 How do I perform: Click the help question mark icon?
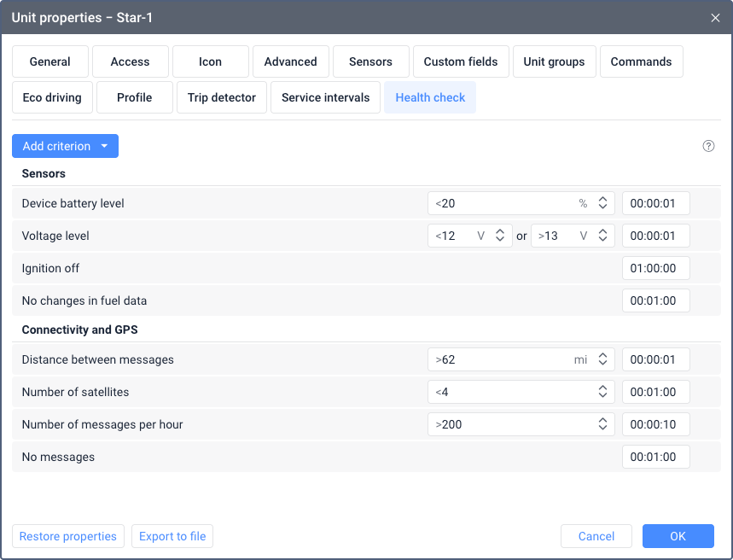pyautogui.click(x=708, y=146)
